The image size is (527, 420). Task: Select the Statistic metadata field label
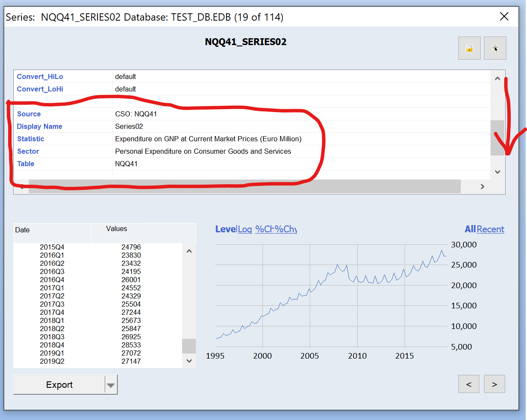(30, 139)
